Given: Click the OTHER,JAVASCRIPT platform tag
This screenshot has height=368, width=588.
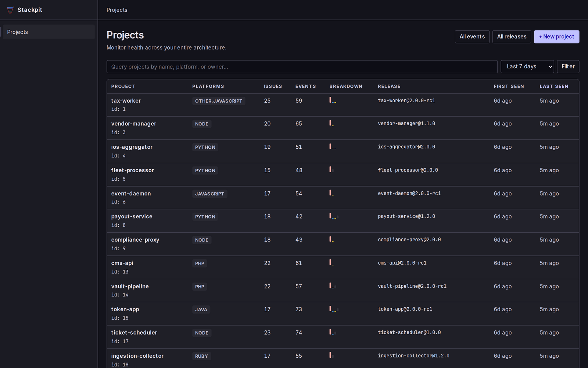Looking at the screenshot, I should point(219,101).
